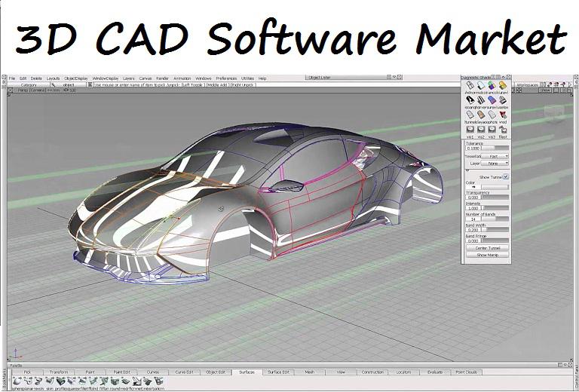Viewport: 579px width, 392px height.
Task: Open the filest shading icon
Action: click(503, 130)
